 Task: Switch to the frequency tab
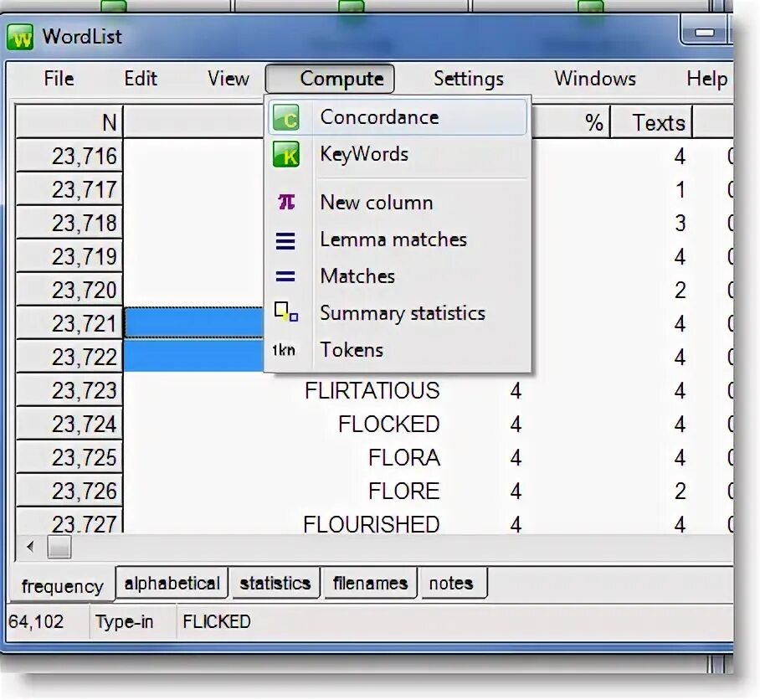point(62,585)
